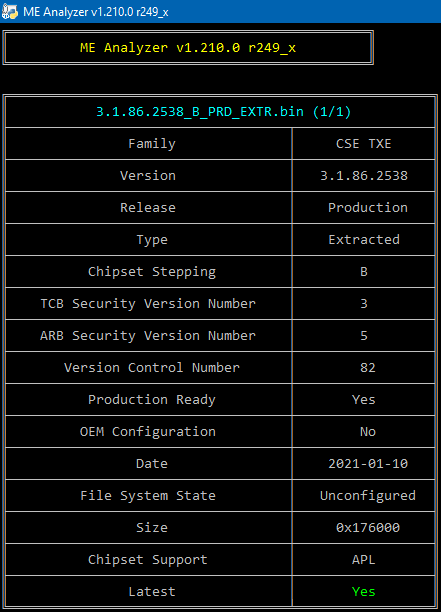Click the Family row label
The height and width of the screenshot is (612, 441).
[x=152, y=144]
